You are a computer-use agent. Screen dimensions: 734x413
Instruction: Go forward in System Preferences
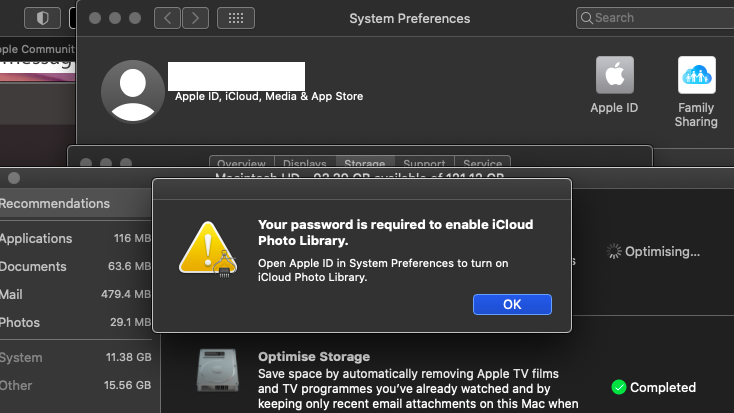tap(196, 18)
